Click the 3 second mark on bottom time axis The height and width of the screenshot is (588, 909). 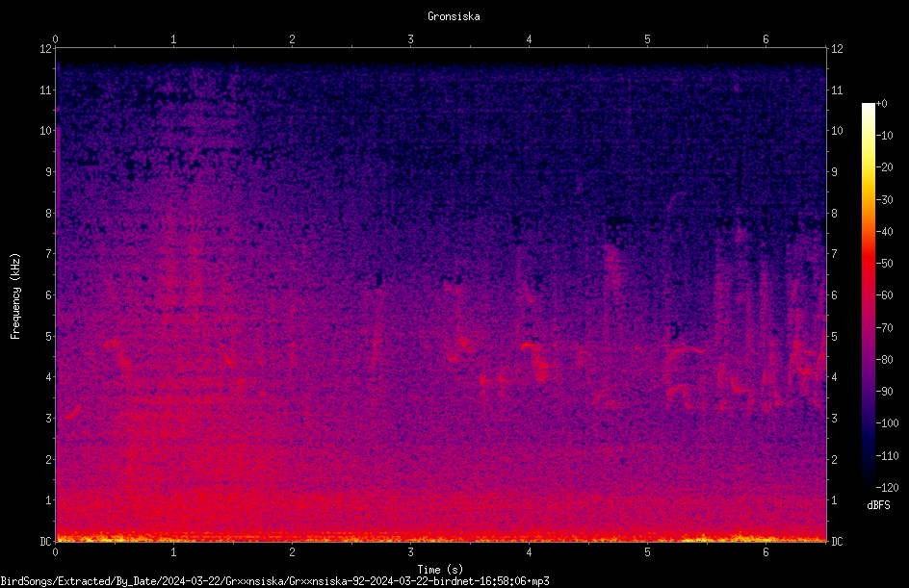[x=410, y=552]
